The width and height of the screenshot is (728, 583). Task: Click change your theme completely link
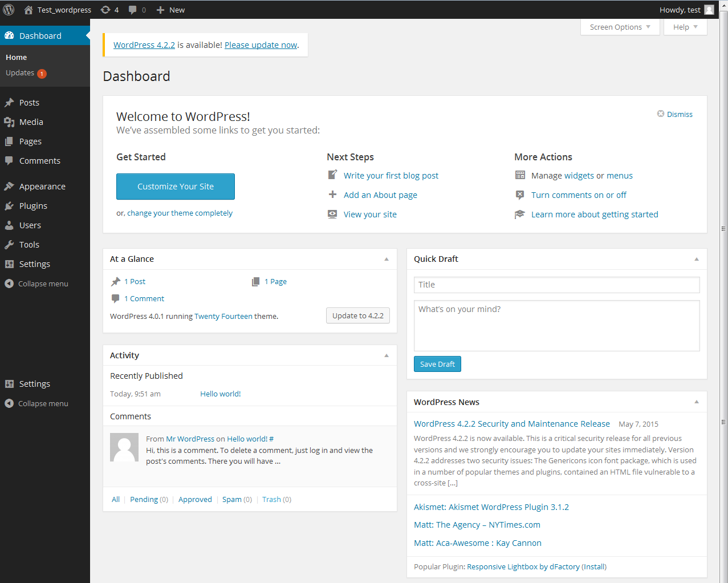click(x=180, y=213)
